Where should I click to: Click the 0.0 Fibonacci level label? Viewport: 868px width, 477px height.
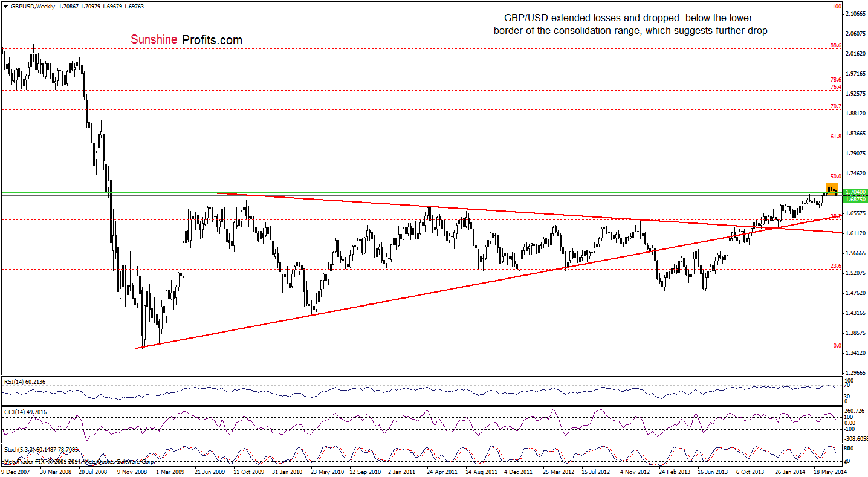point(837,346)
